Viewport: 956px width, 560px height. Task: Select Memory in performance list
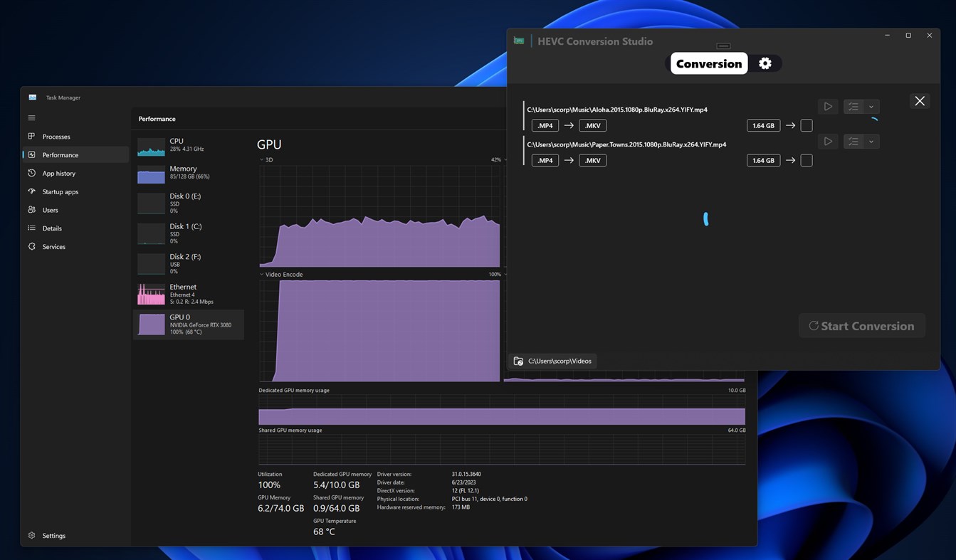click(189, 173)
